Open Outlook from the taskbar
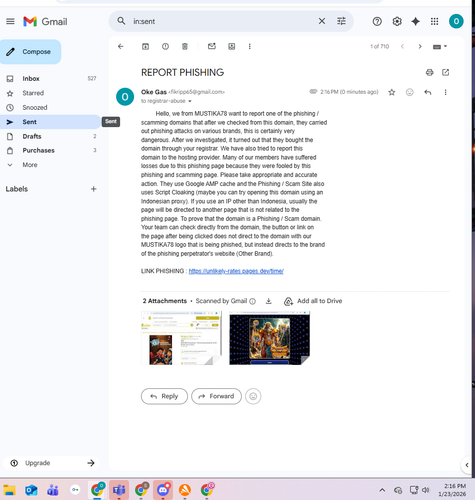Screen dimensions: 475x500 pos(31,490)
